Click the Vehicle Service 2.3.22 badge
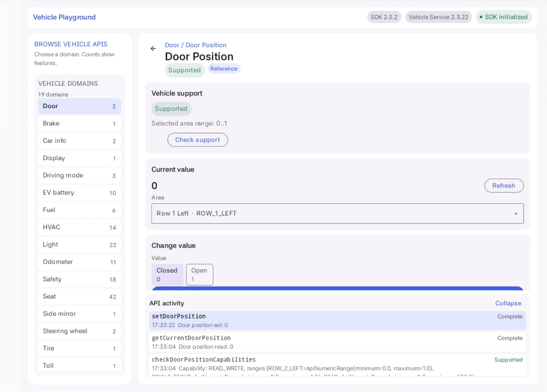The image size is (547, 392). pyautogui.click(x=438, y=17)
